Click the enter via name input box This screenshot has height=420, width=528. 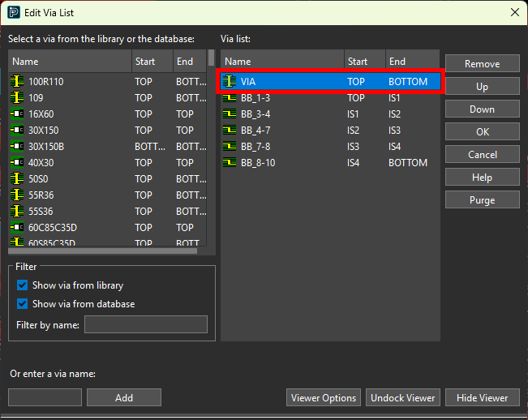point(45,397)
